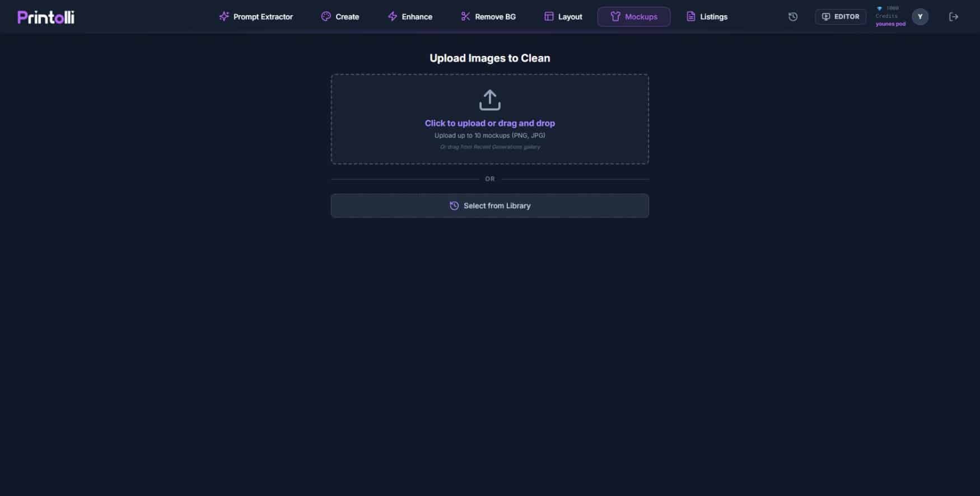Click the clock icon beside Select from Library
Image resolution: width=980 pixels, height=496 pixels.
tap(454, 206)
